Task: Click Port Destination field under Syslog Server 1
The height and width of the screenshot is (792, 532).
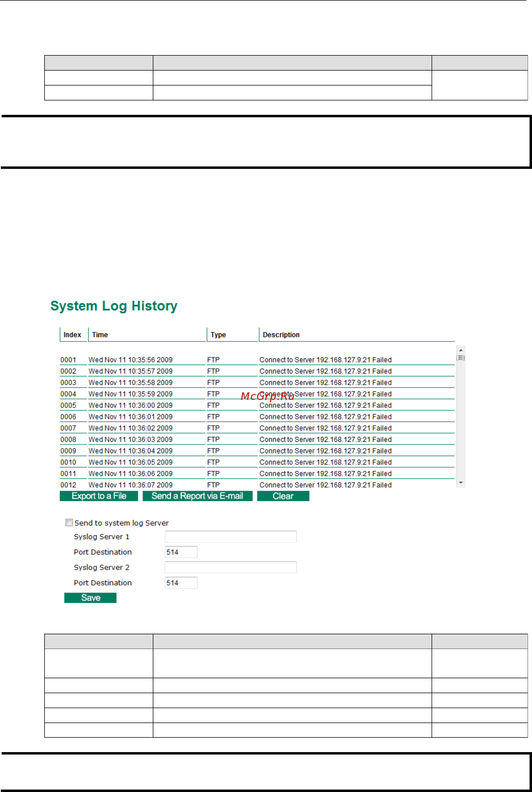Action: click(x=181, y=552)
